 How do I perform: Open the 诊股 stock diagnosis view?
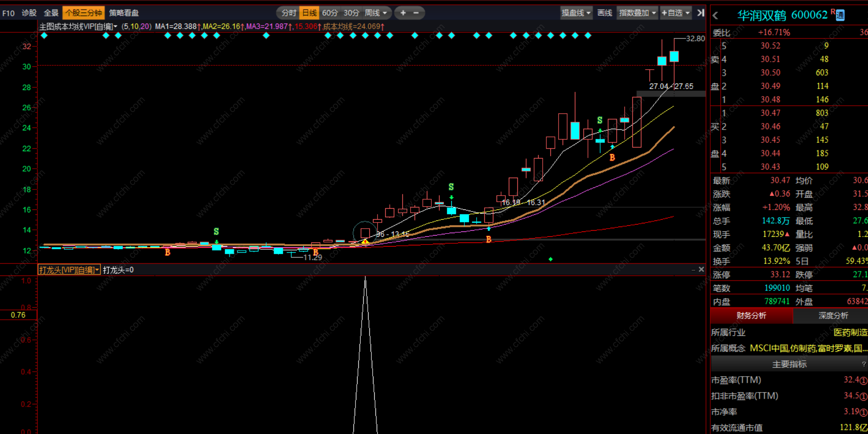click(29, 13)
